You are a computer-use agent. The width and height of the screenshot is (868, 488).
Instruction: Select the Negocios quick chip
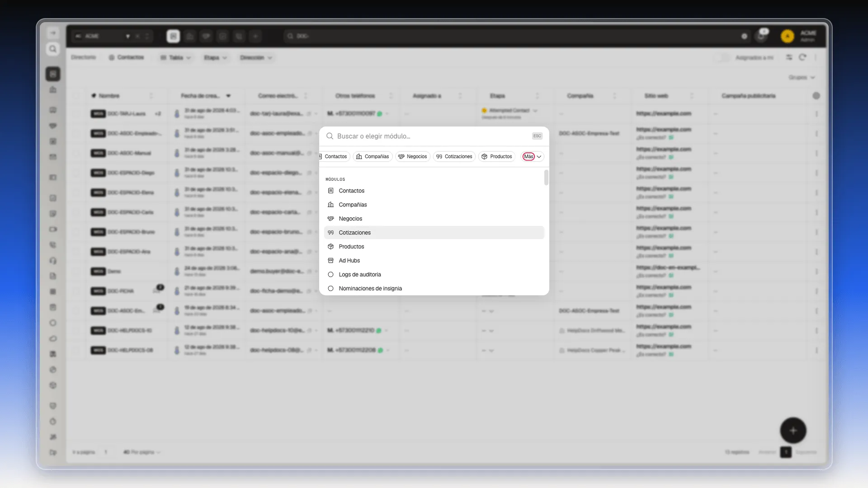[x=412, y=156]
